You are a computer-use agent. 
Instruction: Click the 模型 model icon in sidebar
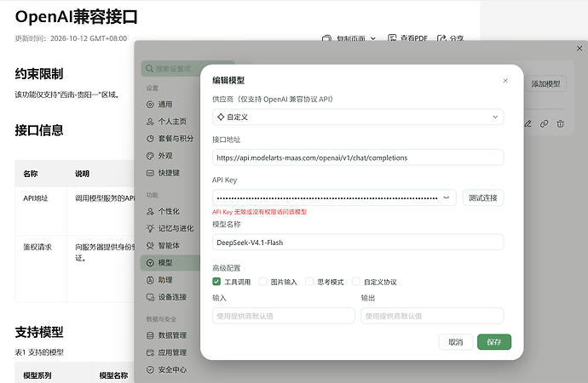[150, 263]
